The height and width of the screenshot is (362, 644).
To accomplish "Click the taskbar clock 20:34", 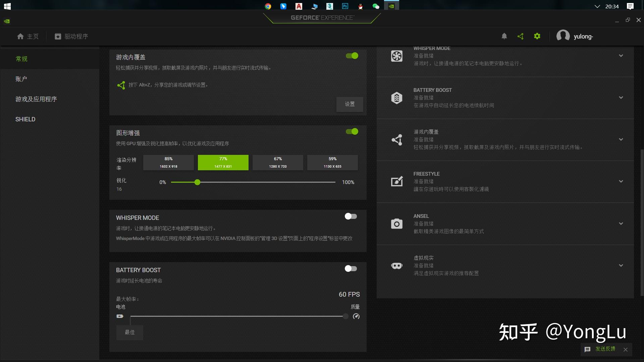I will pos(612,6).
